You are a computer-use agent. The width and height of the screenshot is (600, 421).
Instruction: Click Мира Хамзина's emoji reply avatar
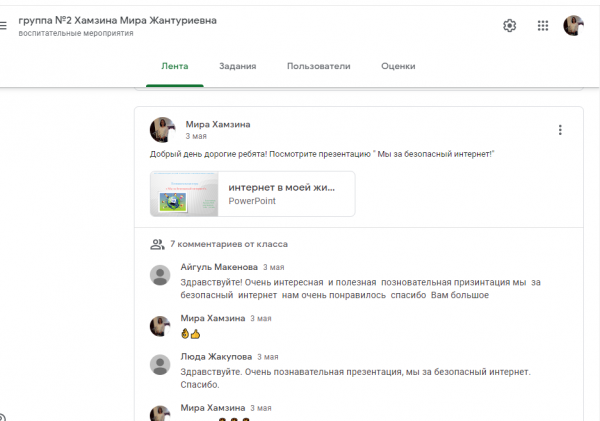pyautogui.click(x=159, y=326)
